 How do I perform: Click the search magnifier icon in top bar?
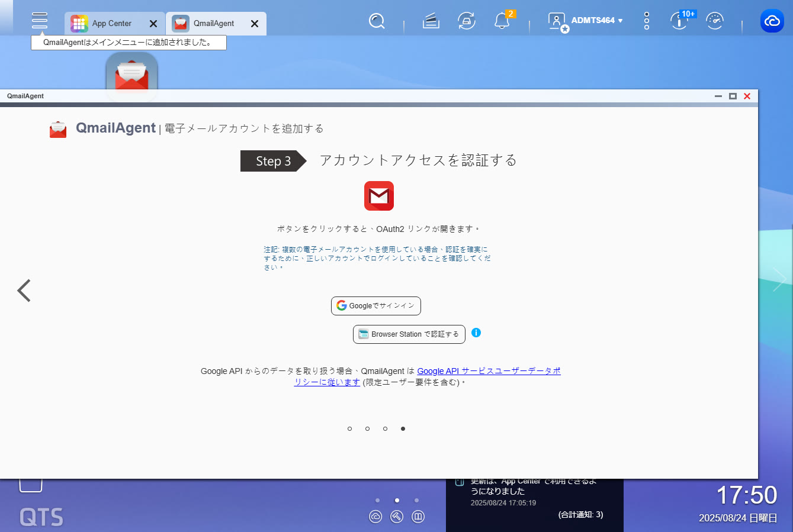pos(377,21)
